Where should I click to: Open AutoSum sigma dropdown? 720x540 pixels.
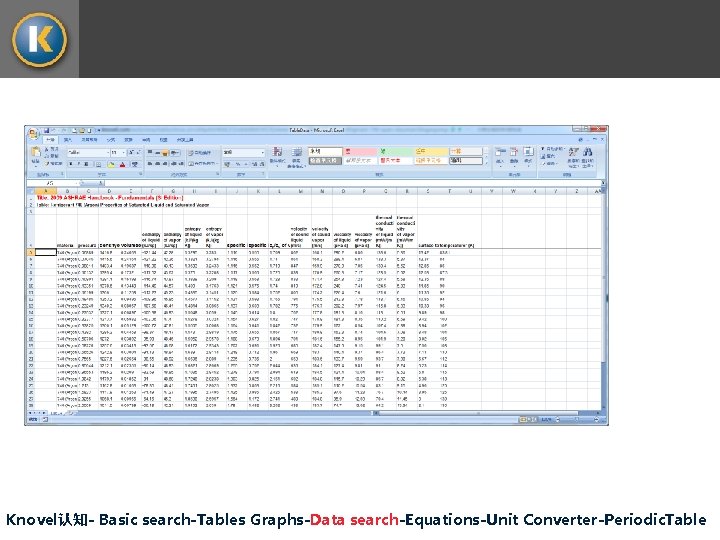[x=552, y=149]
